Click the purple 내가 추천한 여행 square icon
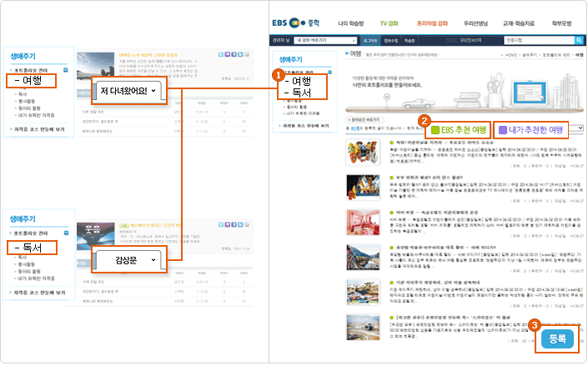This screenshot has height=371, width=588. pos(501,130)
